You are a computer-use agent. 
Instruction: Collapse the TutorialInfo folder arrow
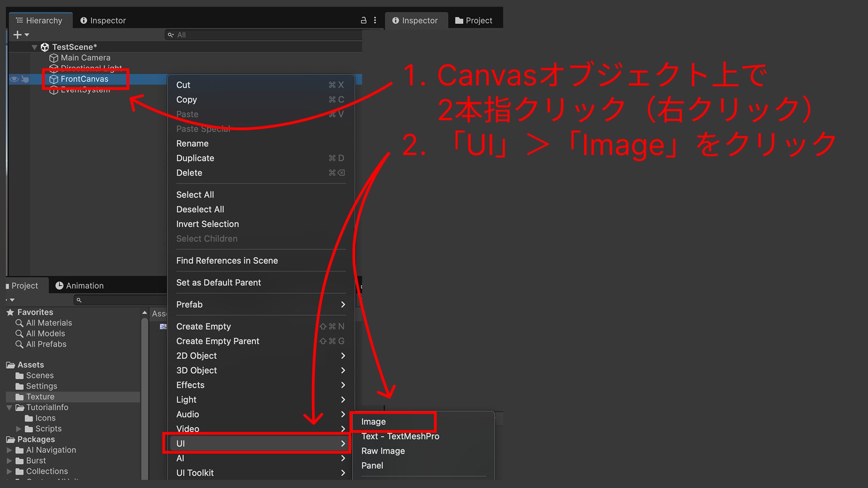pos(9,408)
